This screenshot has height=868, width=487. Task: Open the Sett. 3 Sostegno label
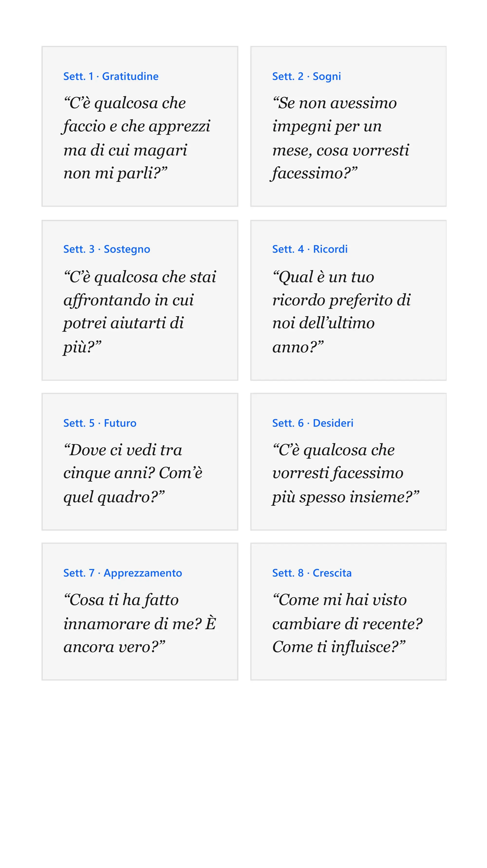[107, 249]
